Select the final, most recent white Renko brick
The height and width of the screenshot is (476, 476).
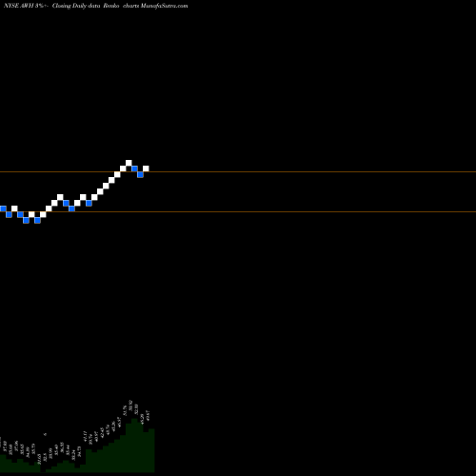(146, 169)
